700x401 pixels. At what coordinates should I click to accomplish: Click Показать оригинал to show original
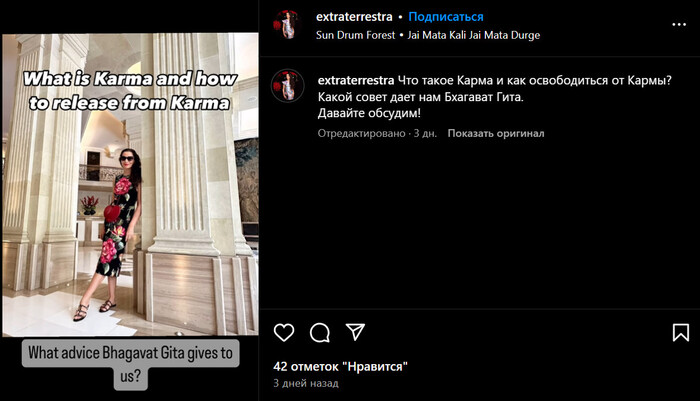tap(496, 133)
